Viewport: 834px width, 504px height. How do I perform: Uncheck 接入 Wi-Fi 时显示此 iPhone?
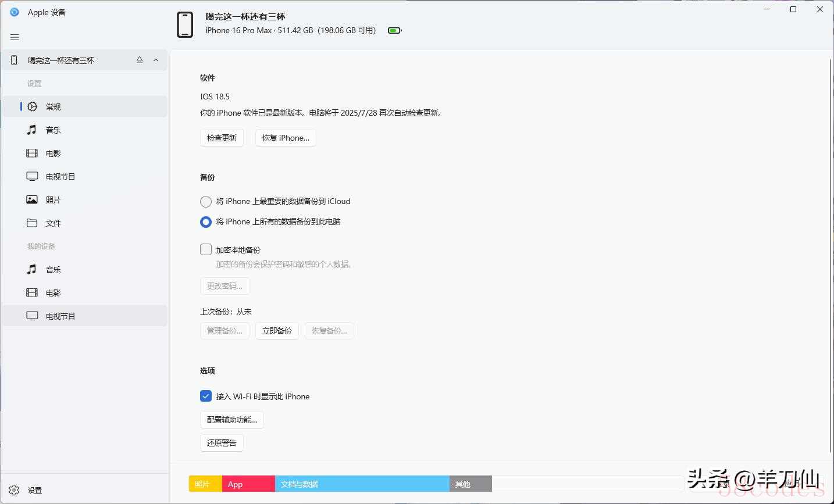point(205,396)
